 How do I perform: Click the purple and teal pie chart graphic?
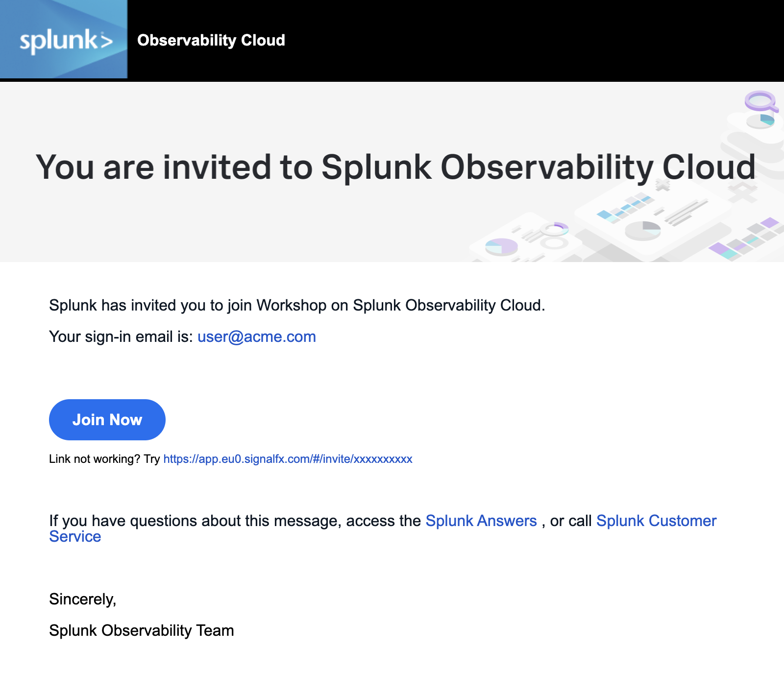(501, 246)
